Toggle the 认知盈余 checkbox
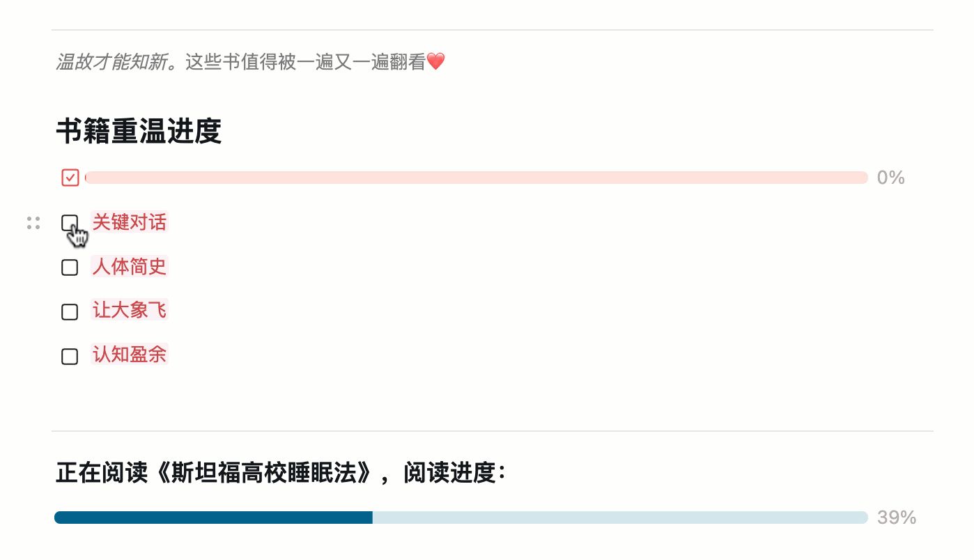The image size is (974, 560). (x=70, y=356)
